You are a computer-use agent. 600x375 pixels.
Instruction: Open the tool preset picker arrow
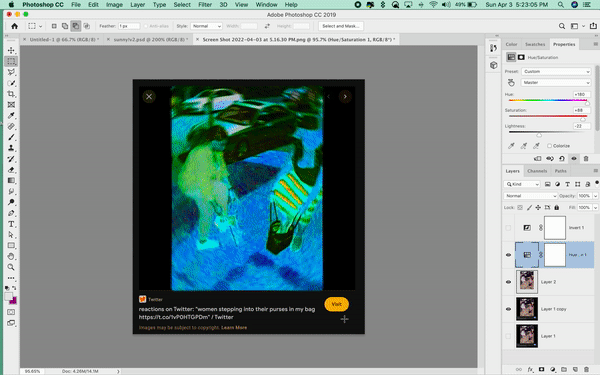[41, 26]
